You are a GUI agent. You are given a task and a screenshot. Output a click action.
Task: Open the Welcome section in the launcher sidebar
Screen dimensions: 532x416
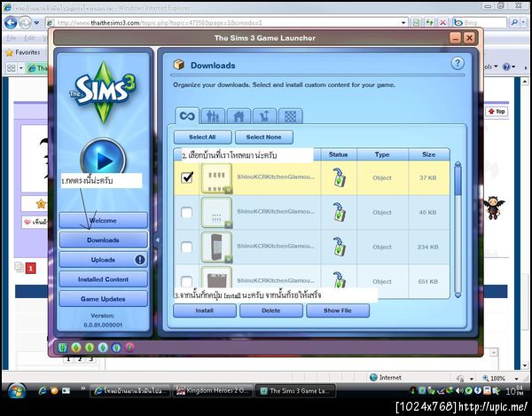[104, 221]
